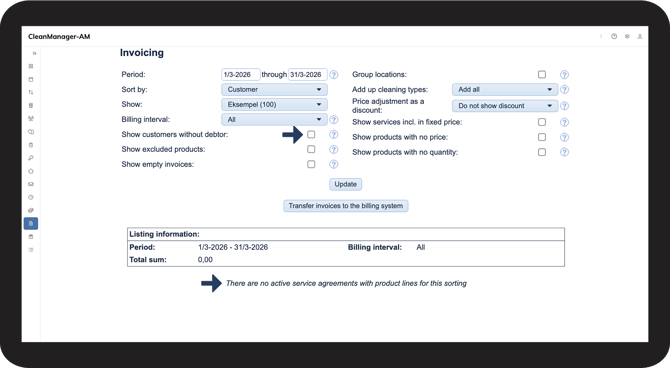Click the clipboard icon in the sidebar
Screen dimensions: 670x368
point(31,145)
